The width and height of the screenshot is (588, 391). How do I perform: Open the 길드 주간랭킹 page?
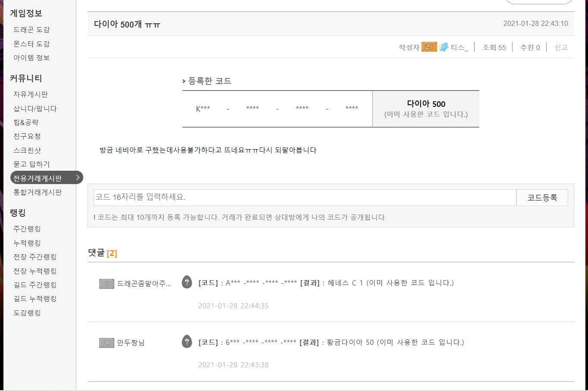(x=35, y=285)
